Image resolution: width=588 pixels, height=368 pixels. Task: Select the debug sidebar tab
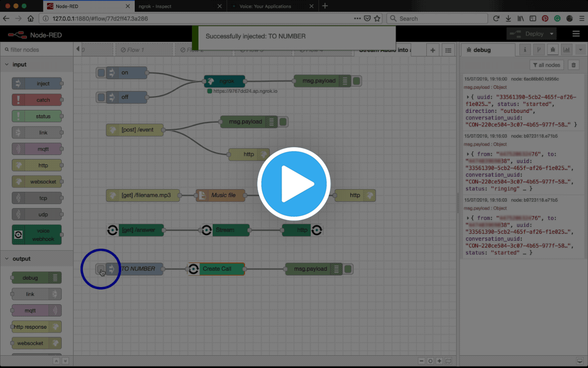click(x=488, y=50)
